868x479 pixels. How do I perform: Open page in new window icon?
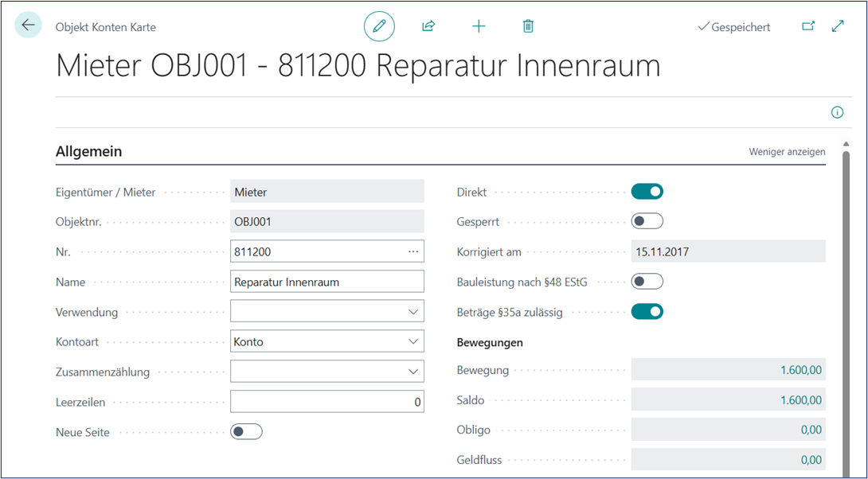click(x=808, y=26)
